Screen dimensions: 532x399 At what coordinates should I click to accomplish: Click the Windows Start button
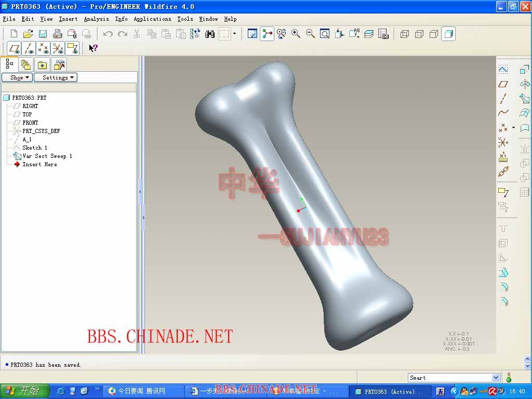point(24,391)
